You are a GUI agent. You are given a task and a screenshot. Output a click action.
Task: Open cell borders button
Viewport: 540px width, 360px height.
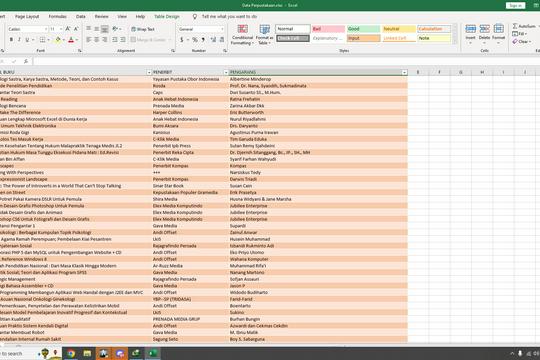click(x=42, y=40)
